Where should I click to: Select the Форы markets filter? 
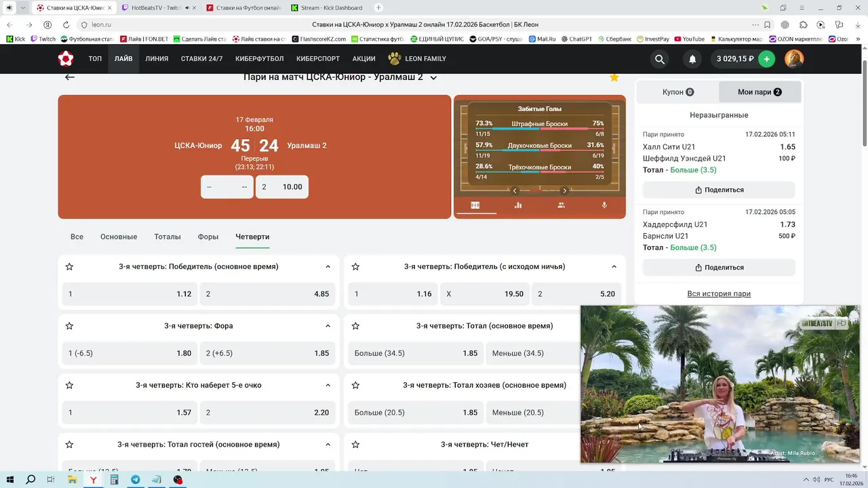pyautogui.click(x=208, y=237)
